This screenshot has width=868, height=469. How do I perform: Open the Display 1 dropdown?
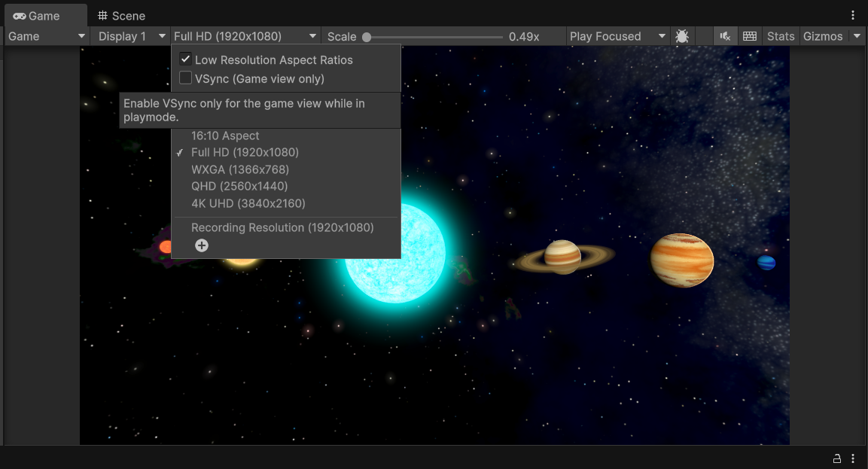(132, 36)
